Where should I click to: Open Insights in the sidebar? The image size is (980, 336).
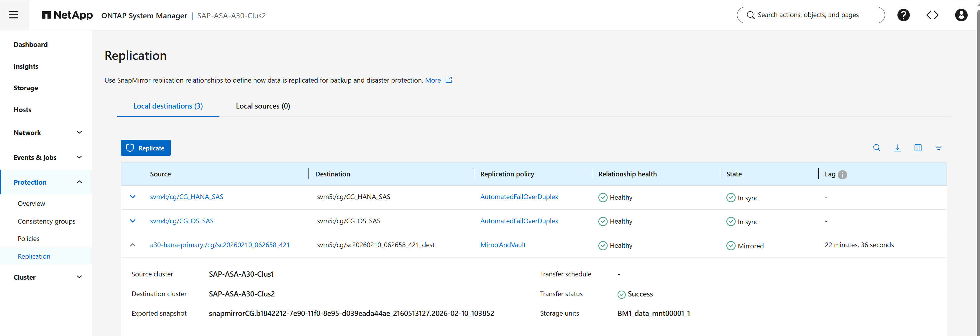pos(26,66)
